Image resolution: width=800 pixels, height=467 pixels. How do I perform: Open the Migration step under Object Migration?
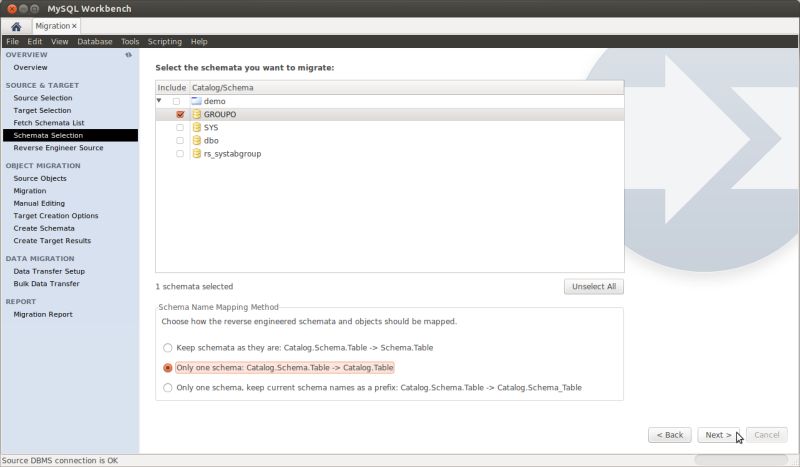(x=30, y=191)
